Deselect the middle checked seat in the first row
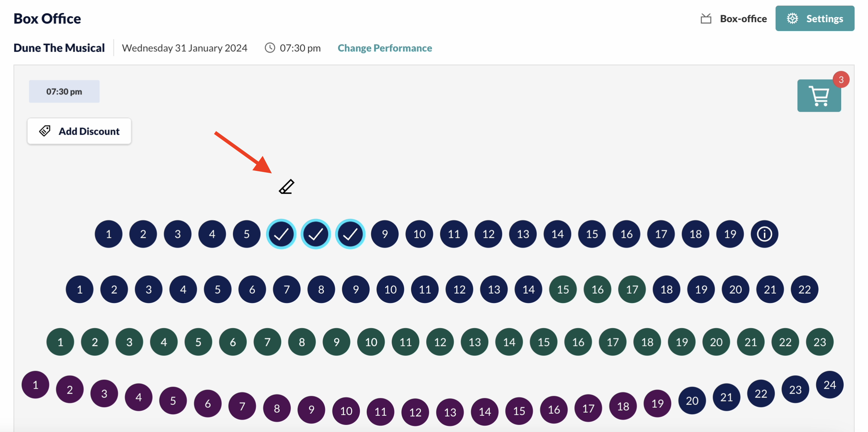The image size is (868, 432). (316, 234)
